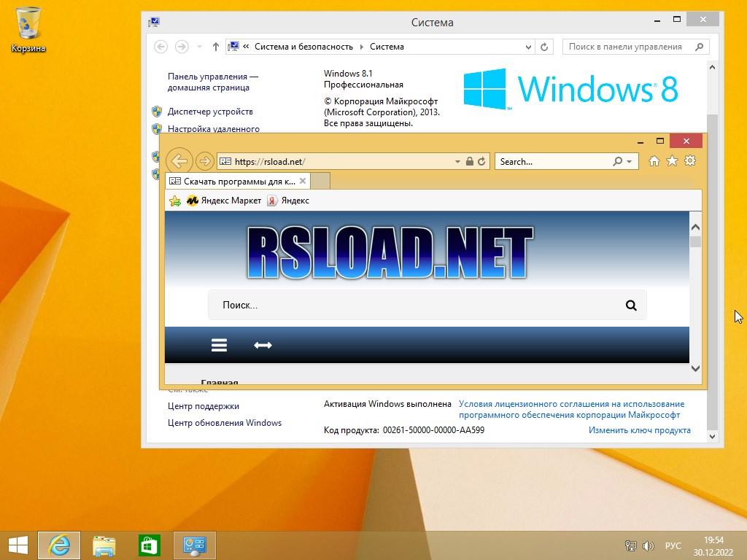The width and height of the screenshot is (747, 560).
Task: Click the network tray icon
Action: click(631, 545)
